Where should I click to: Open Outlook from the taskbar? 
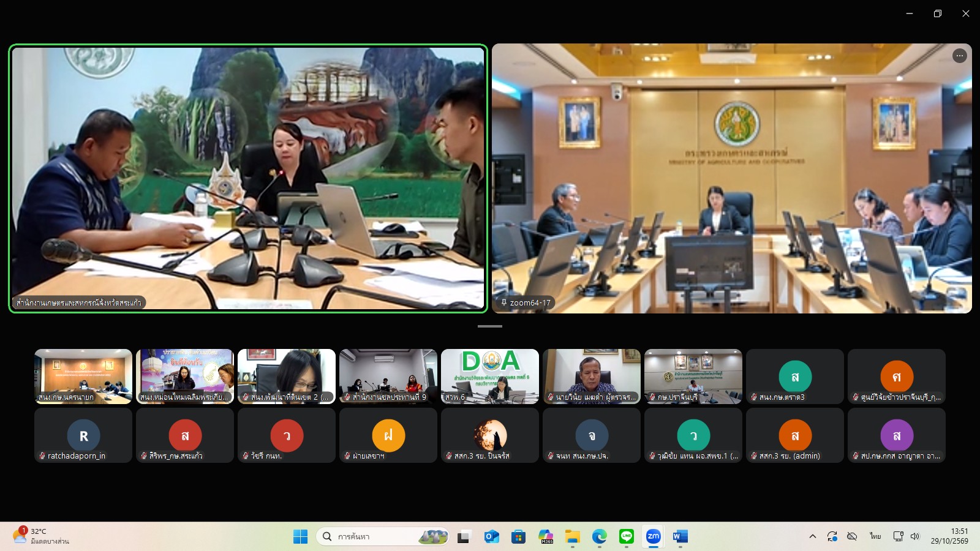tap(491, 536)
